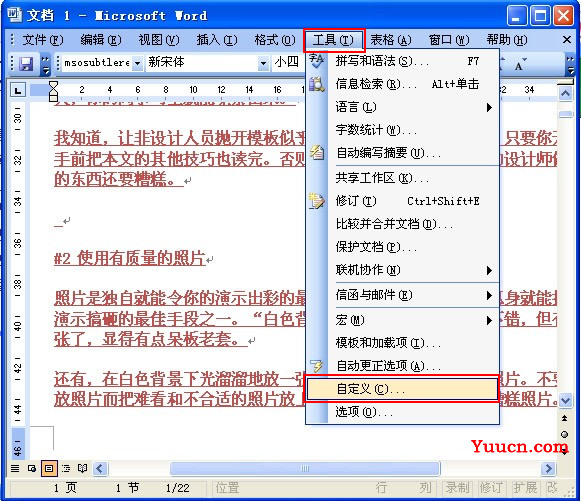Click the horizontal scrollbar thumb

305,468
